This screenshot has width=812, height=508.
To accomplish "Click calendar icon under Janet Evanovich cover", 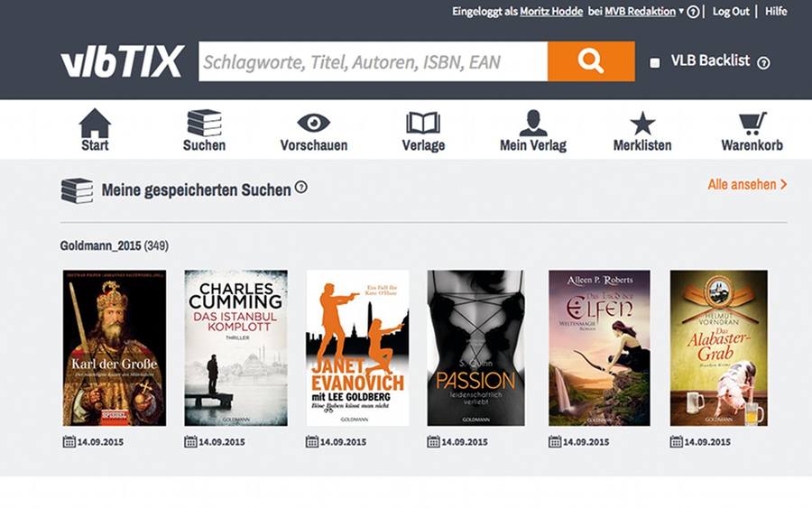I will tap(312, 442).
